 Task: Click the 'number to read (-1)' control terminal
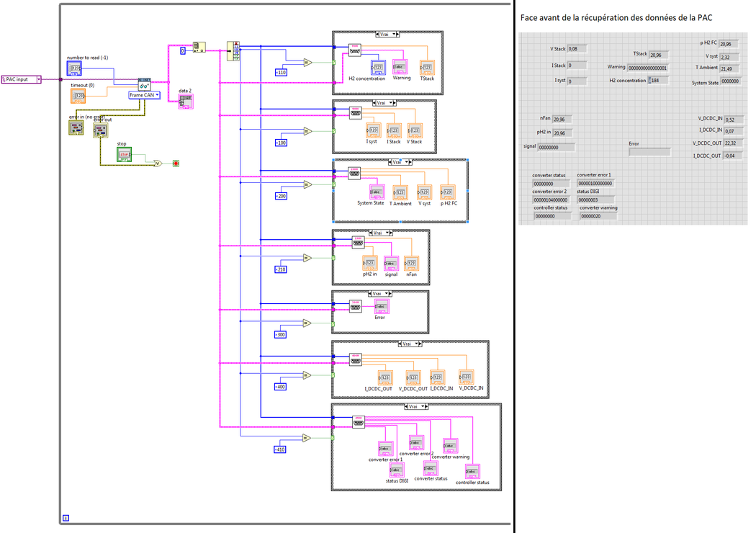pyautogui.click(x=75, y=68)
